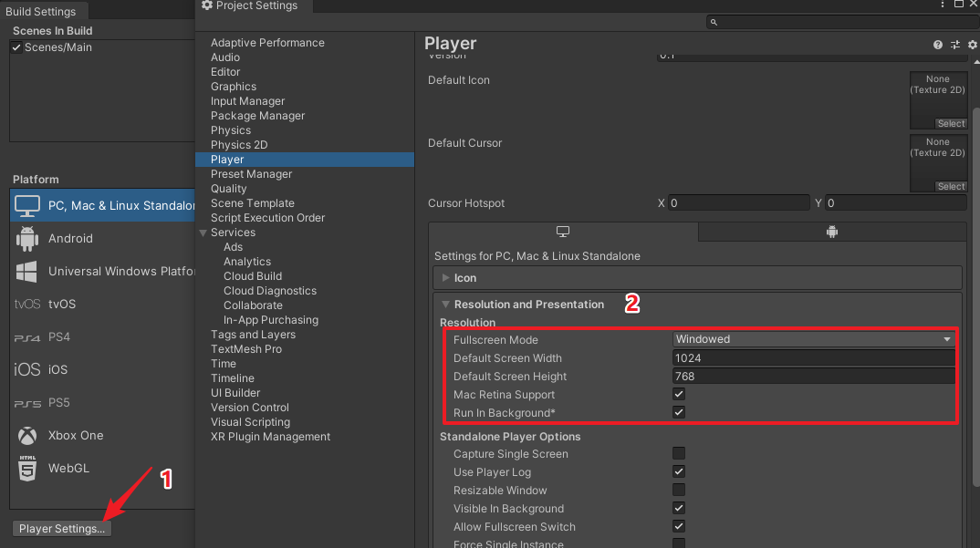This screenshot has width=980, height=548.
Task: Select the tvOS platform icon
Action: 26,305
